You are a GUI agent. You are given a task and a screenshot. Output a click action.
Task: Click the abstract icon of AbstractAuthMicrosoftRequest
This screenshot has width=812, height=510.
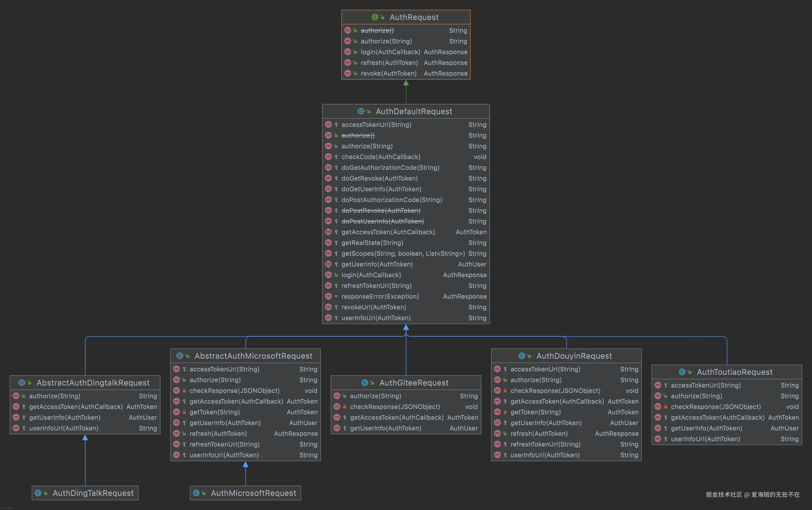180,356
